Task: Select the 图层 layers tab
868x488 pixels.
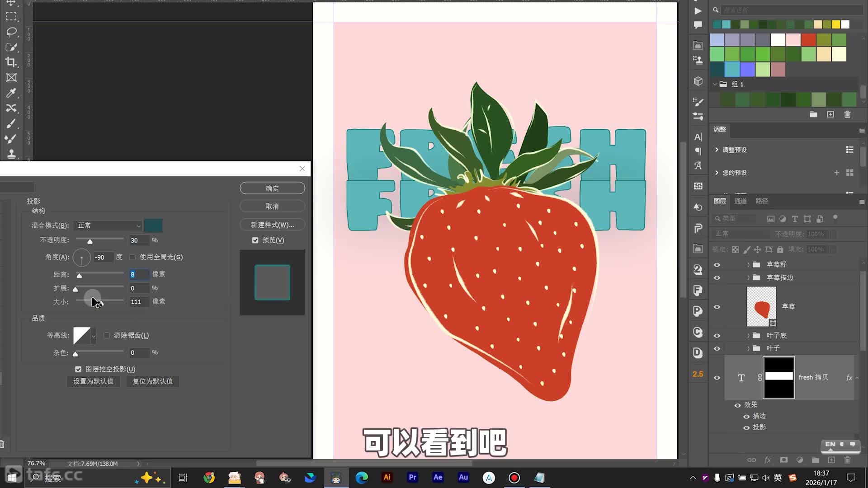Action: point(720,201)
